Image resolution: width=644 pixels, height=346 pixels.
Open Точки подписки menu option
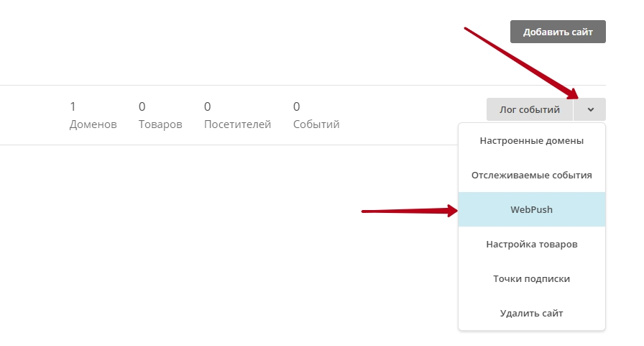[532, 278]
